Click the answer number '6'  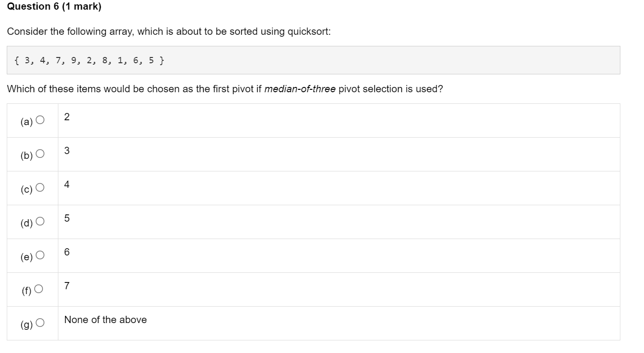[67, 252]
